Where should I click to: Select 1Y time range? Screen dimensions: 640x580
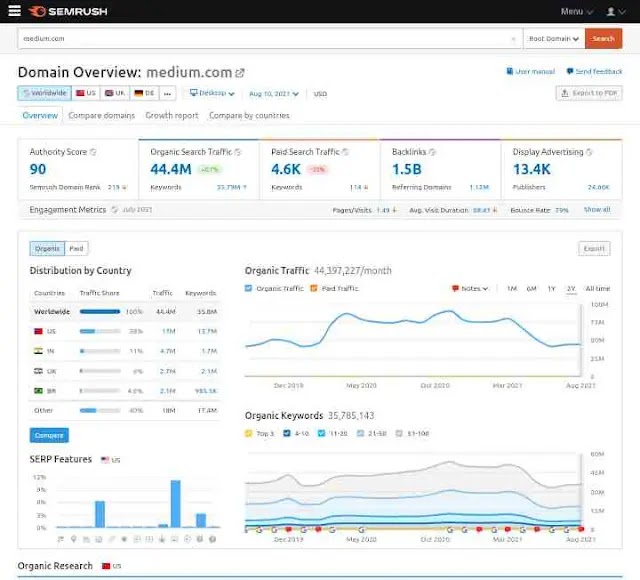click(x=551, y=289)
